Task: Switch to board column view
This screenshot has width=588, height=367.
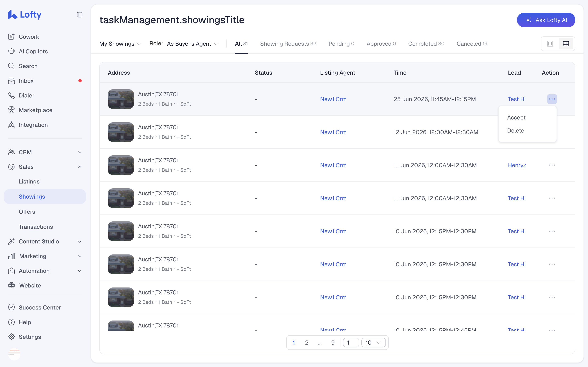Action: [550, 44]
